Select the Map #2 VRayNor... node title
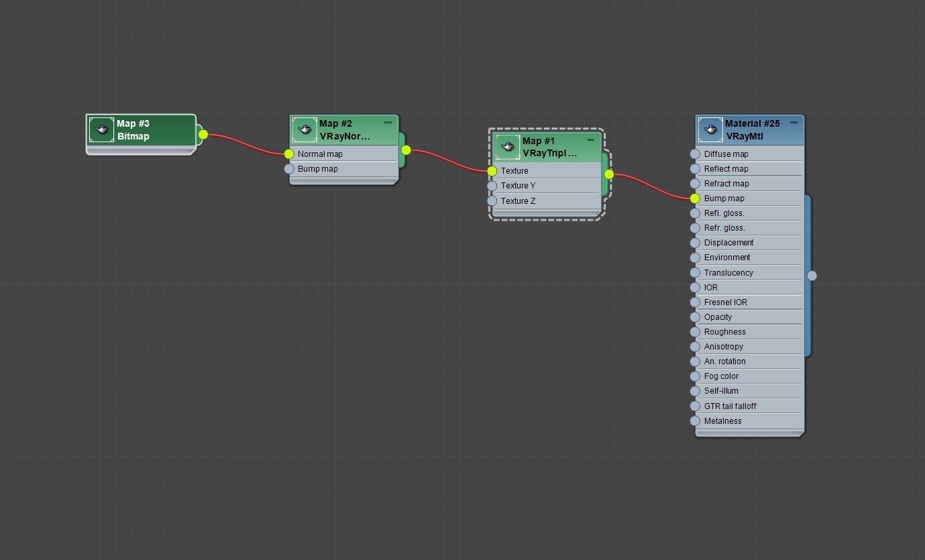Screen dimensions: 925x560 tap(345, 129)
